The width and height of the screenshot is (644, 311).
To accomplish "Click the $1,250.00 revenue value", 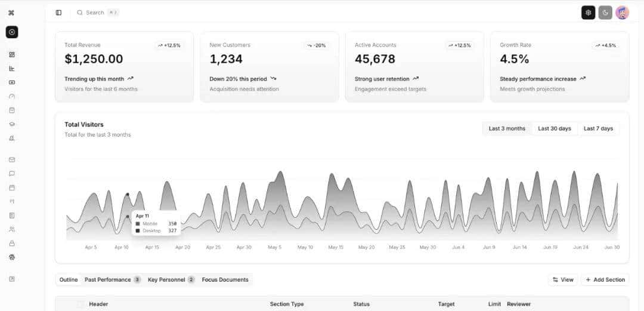I will point(94,59).
